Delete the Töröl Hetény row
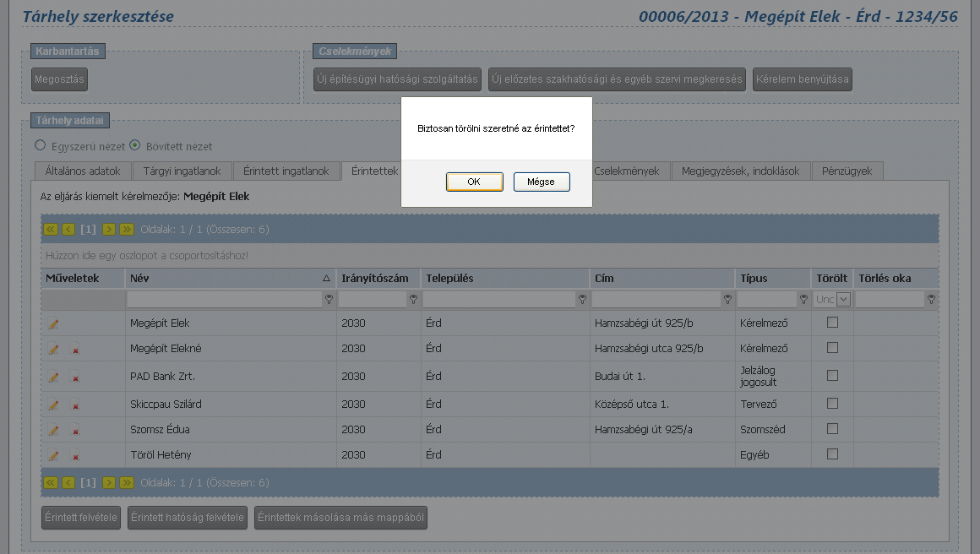Image resolution: width=980 pixels, height=554 pixels. pyautogui.click(x=75, y=456)
